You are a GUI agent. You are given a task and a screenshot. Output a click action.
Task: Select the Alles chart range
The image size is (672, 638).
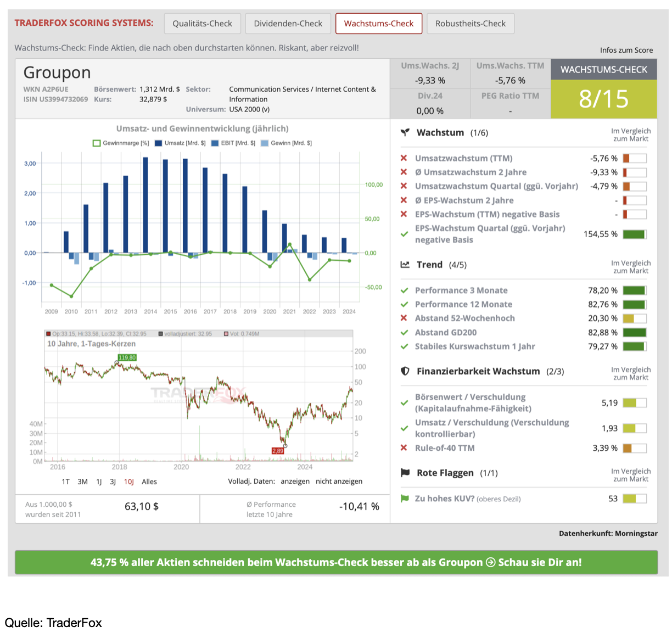pyautogui.click(x=149, y=482)
